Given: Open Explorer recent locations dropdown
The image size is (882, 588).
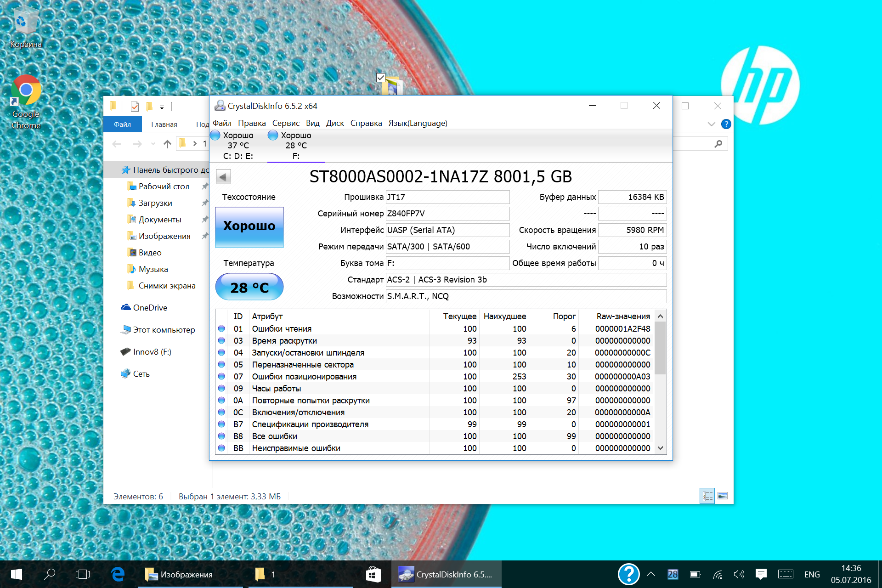Looking at the screenshot, I should pos(153,144).
